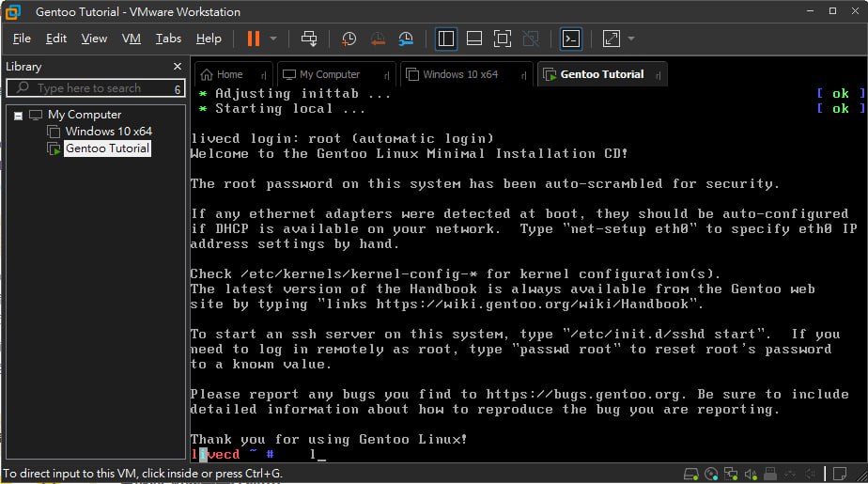Click the 'livecd login: root' line
The image size is (868, 484).
342,138
